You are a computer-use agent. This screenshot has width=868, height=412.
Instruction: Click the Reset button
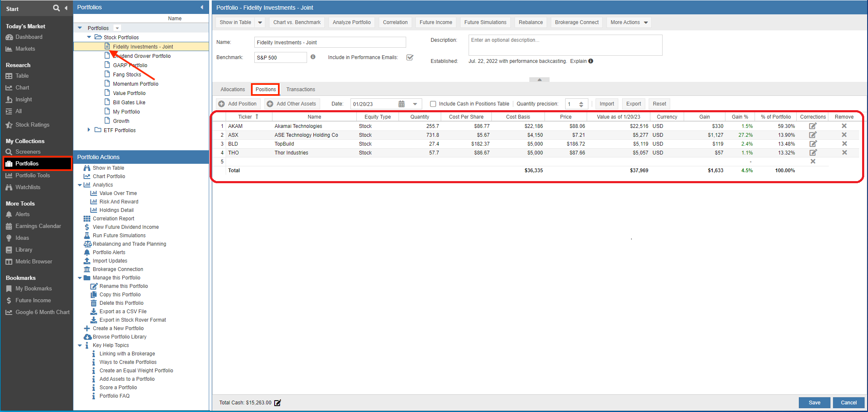point(660,104)
